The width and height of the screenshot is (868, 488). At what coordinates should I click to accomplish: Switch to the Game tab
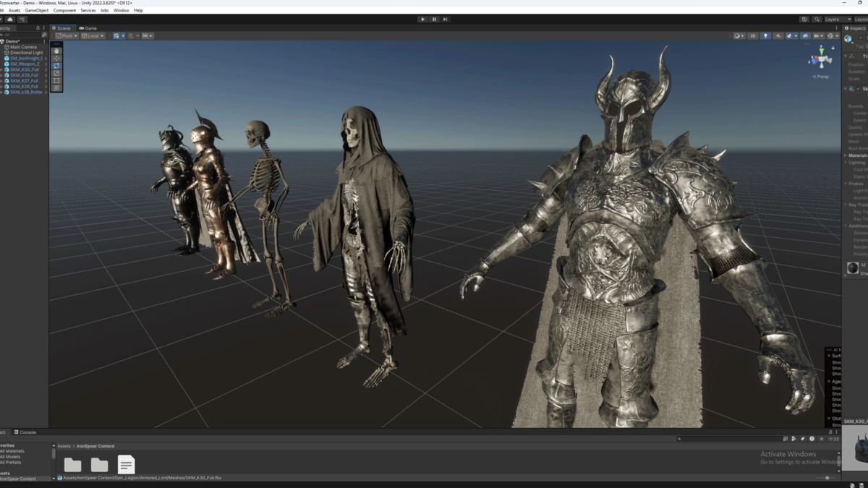tap(88, 28)
